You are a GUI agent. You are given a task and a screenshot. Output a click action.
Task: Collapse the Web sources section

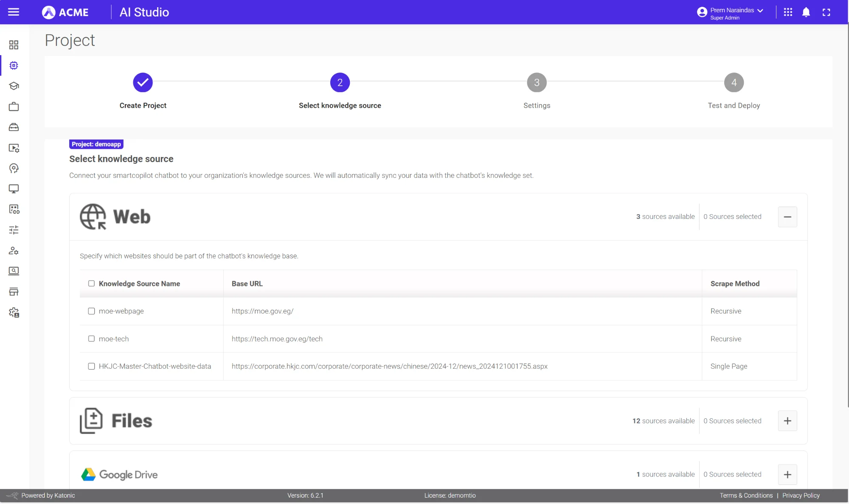(788, 217)
